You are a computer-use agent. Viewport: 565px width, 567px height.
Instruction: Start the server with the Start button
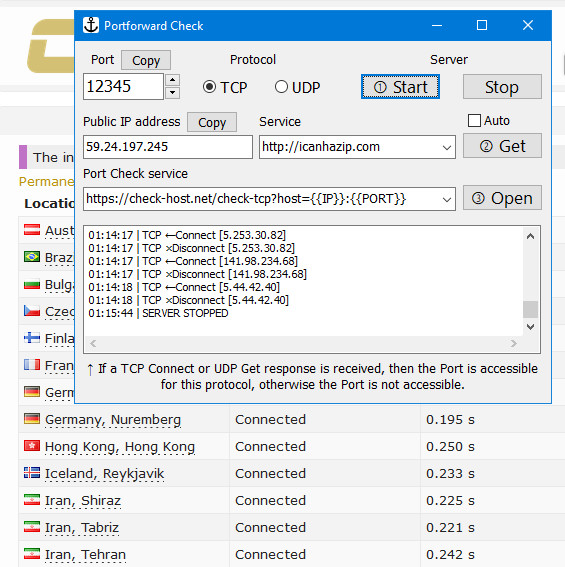[400, 87]
